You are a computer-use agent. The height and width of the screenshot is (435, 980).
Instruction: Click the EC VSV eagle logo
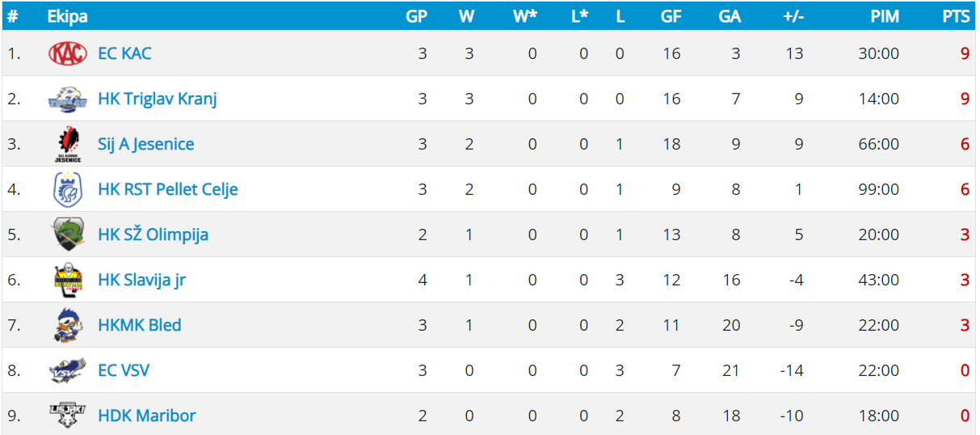(67, 370)
